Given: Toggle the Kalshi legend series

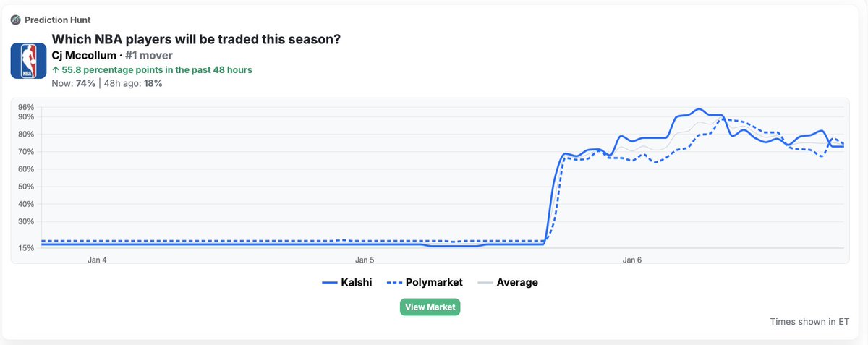Looking at the screenshot, I should [x=346, y=282].
